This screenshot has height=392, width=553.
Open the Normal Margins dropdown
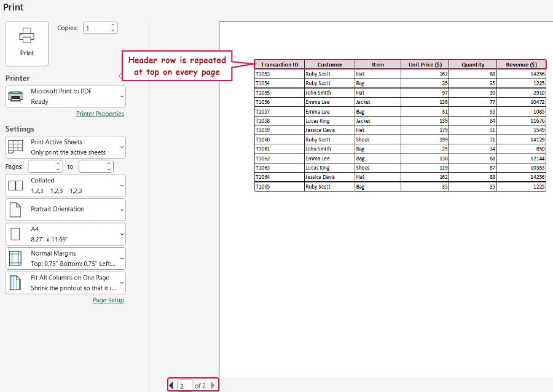pyautogui.click(x=66, y=259)
